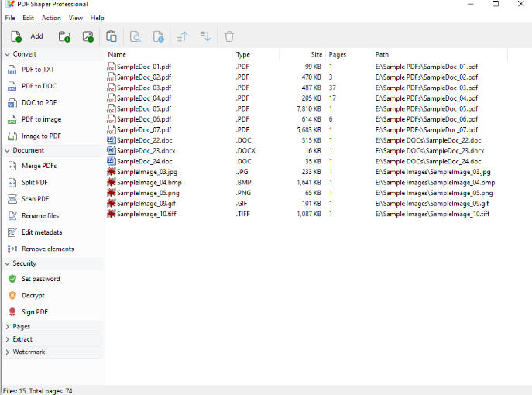This screenshot has height=395, width=532.
Task: Choose the PDF to image converter
Action: pos(41,119)
